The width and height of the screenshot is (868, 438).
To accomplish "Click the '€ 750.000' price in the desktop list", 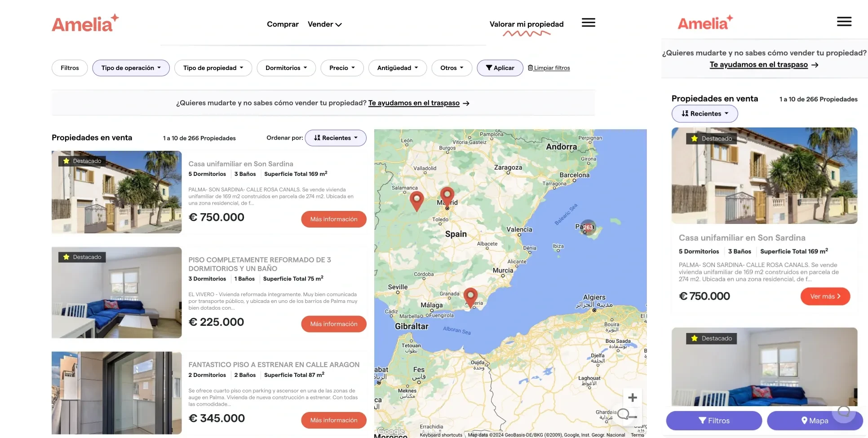I will (217, 217).
